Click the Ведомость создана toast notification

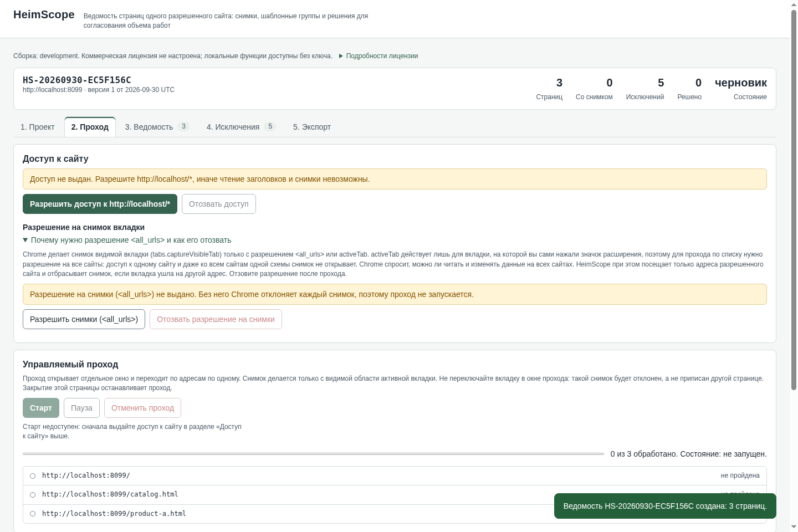(x=665, y=506)
